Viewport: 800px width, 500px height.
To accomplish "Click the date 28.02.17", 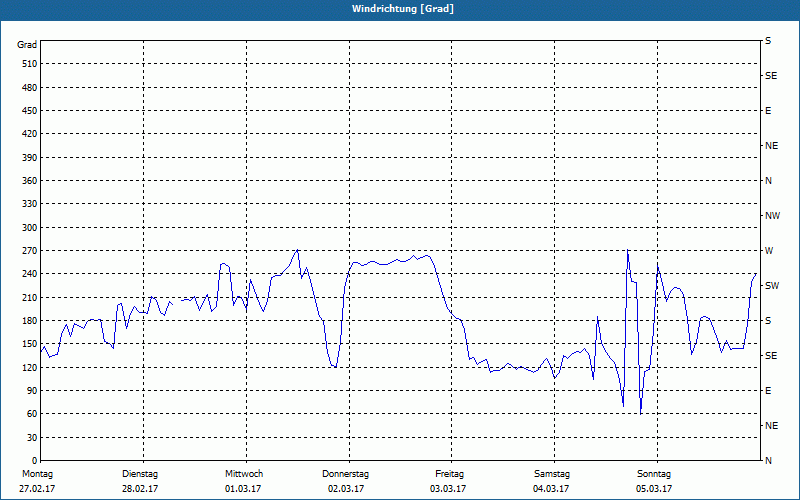I will tap(140, 489).
